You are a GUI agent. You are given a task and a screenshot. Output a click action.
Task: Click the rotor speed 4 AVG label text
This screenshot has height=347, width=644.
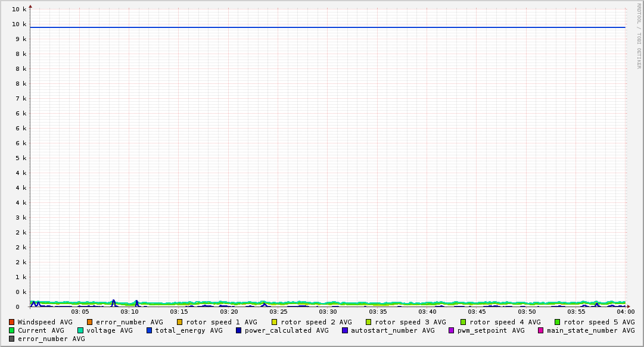click(505, 322)
